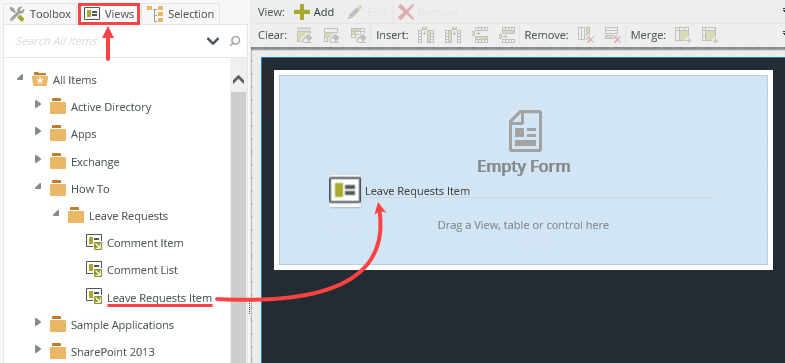Viewport: 785px width, 363px height.
Task: Select the Exchange folder label
Action: pyautogui.click(x=95, y=162)
